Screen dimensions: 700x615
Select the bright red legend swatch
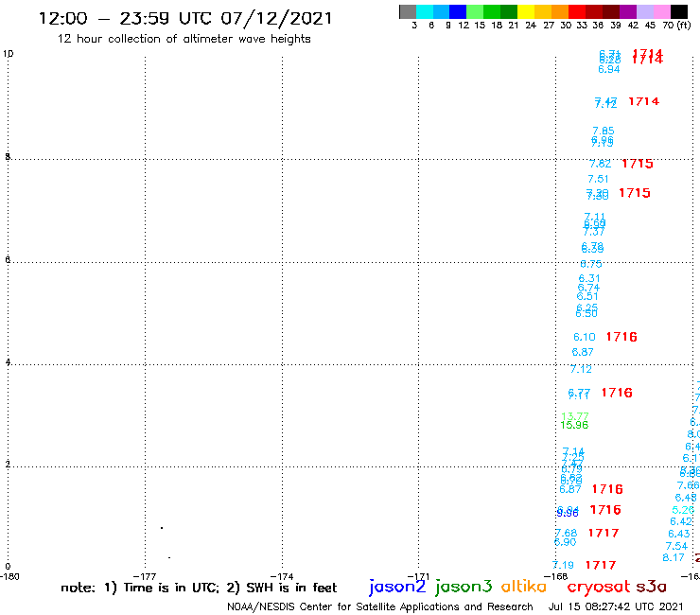[x=577, y=11]
